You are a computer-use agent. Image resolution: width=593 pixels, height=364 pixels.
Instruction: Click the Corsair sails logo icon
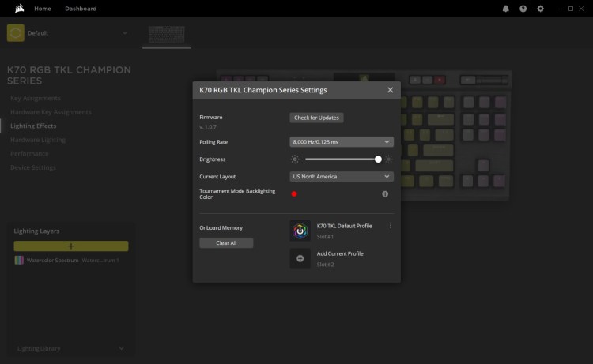click(15, 9)
